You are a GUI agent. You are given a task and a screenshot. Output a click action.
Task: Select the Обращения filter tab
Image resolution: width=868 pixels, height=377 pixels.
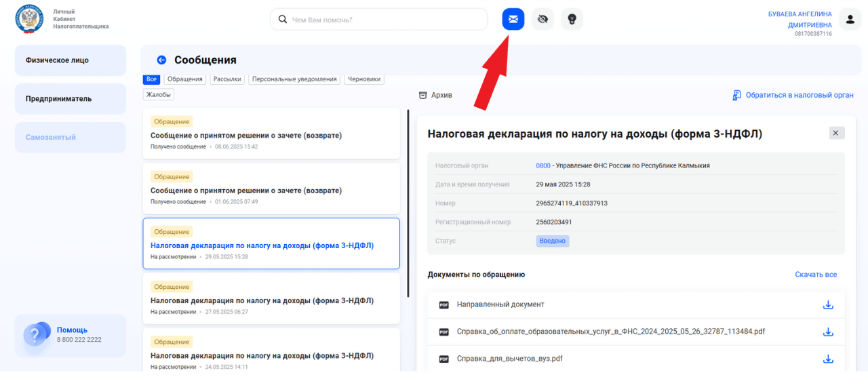(x=185, y=79)
